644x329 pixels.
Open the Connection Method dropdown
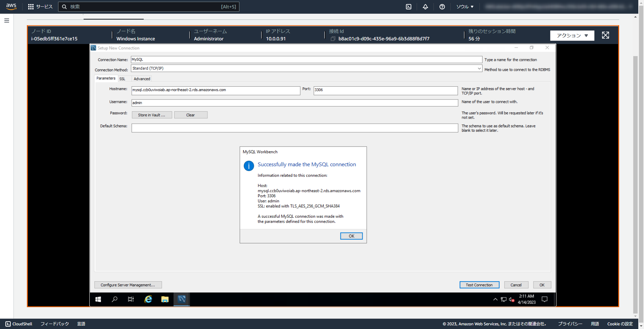coord(479,68)
